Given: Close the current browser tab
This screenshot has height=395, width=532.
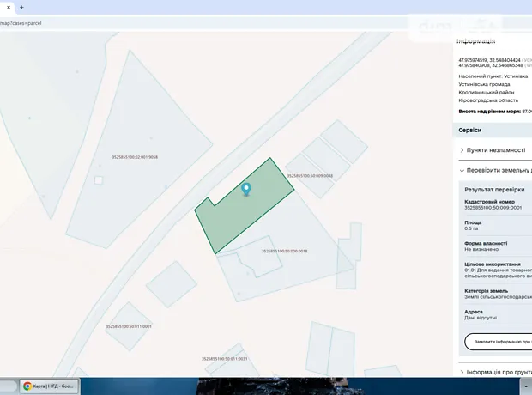Looking at the screenshot, I should pyautogui.click(x=6, y=6).
